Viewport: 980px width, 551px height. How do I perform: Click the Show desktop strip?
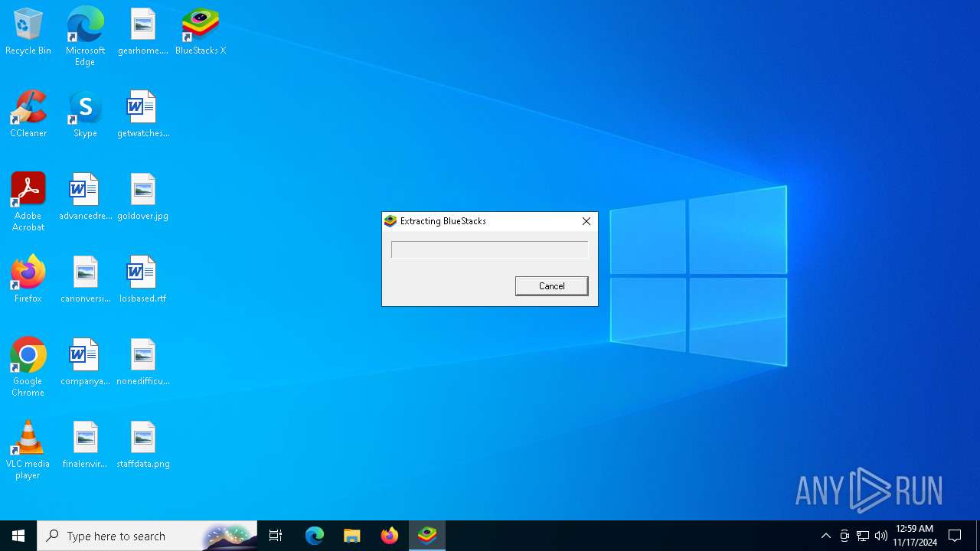click(x=978, y=536)
